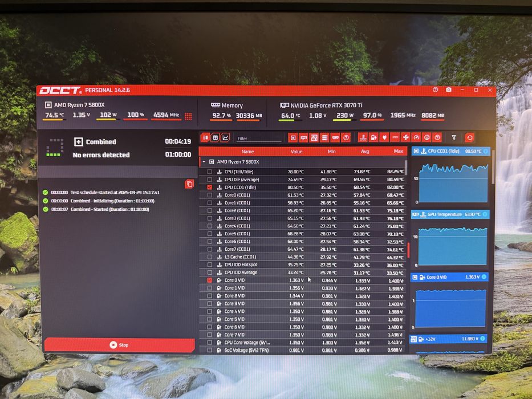Collapse the AMD Ryzen 7 5800X group
The height and width of the screenshot is (399, 532).
(x=204, y=162)
